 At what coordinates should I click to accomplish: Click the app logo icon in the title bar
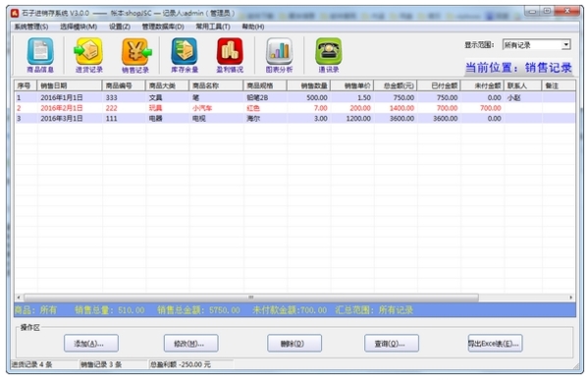15,13
